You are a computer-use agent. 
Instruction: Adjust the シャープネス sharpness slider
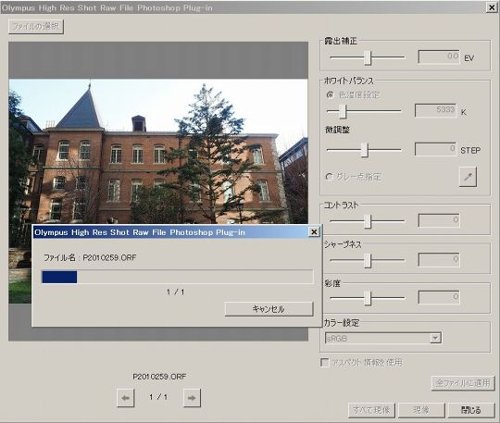click(367, 260)
